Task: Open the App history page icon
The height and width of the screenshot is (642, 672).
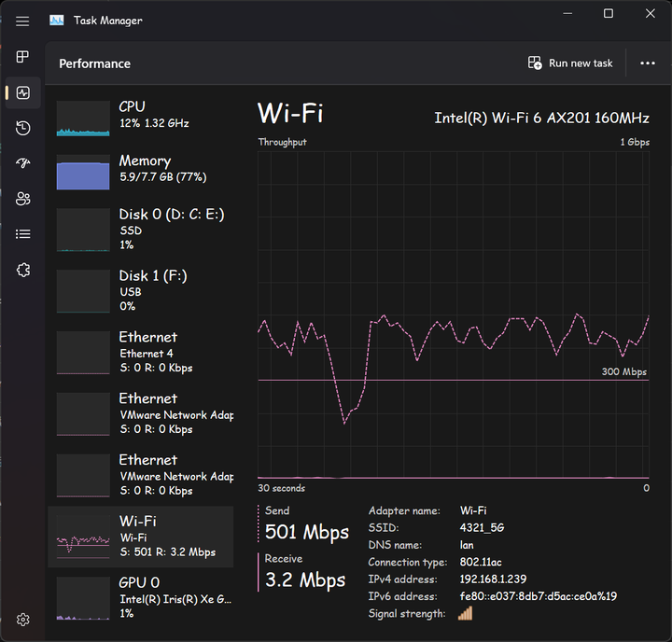Action: click(x=22, y=128)
